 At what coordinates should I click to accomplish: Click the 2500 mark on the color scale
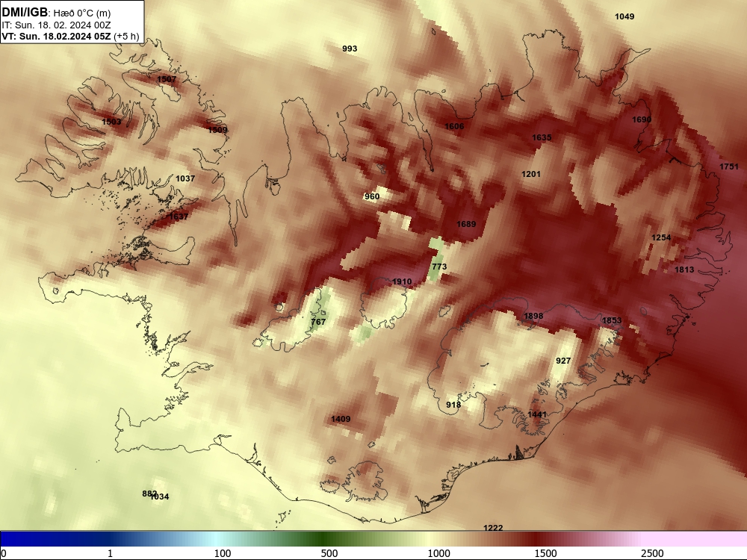pyautogui.click(x=652, y=553)
